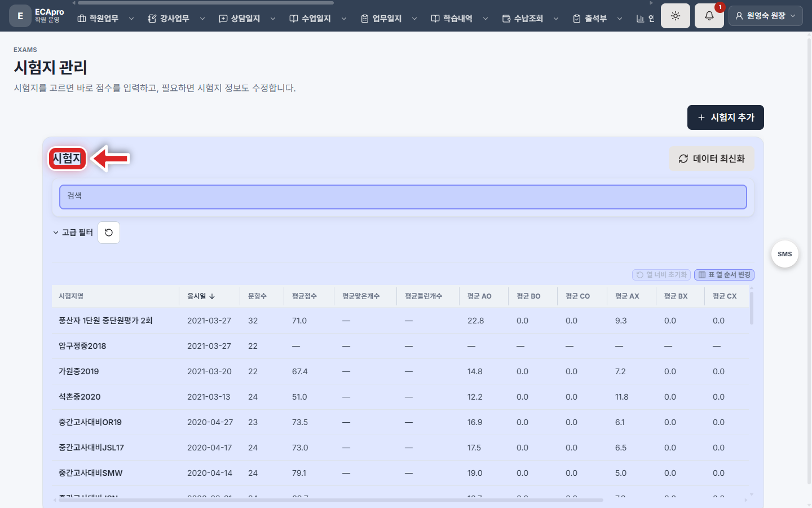
Task: Open 학원업무 menu
Action: point(98,19)
